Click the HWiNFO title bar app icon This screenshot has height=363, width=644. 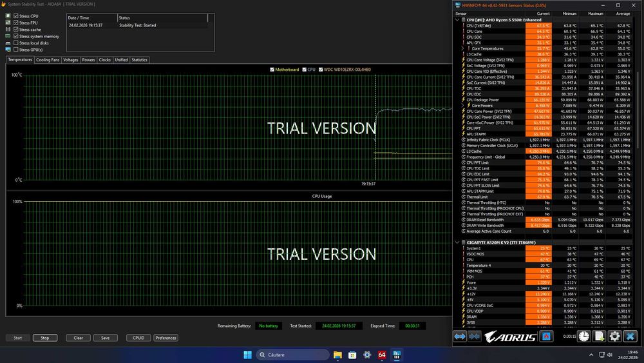coord(457,5)
